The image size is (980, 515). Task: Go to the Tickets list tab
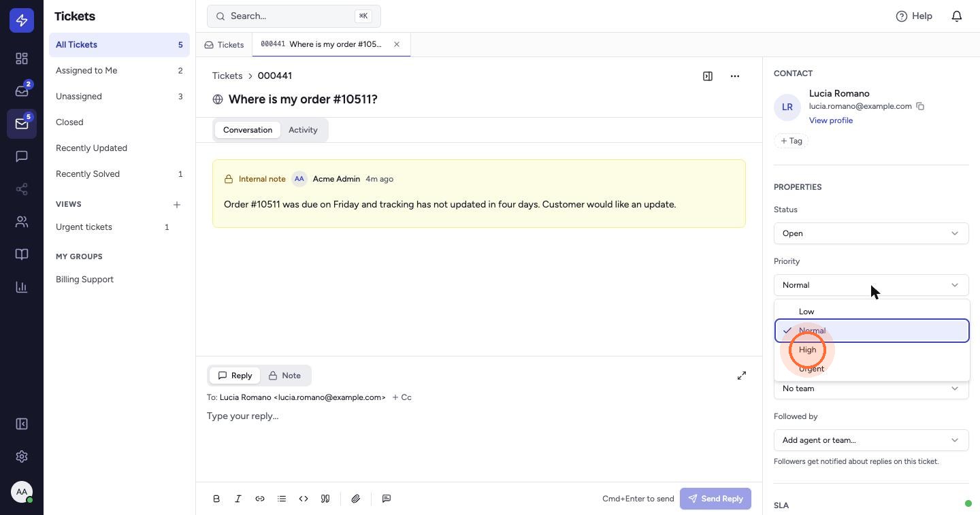(x=224, y=45)
